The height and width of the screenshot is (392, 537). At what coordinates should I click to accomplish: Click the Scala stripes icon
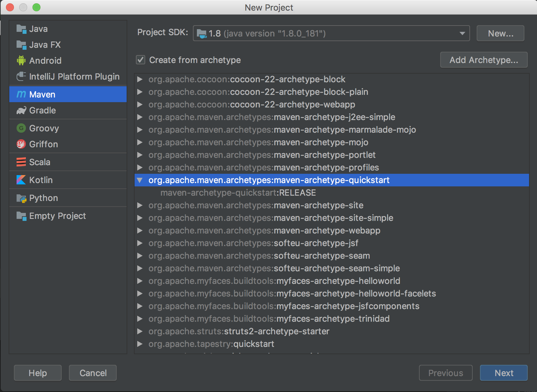pos(21,162)
